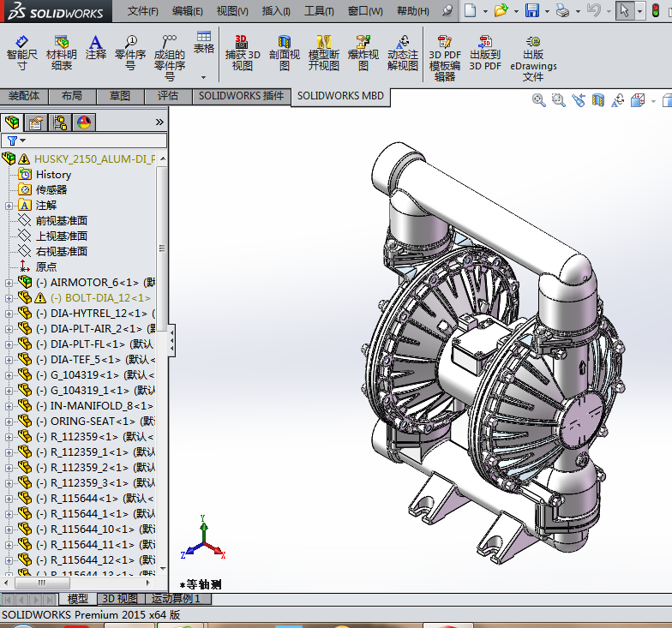This screenshot has height=628, width=672.
Task: Click Publish eDrawings file (出版eDrawings文件)
Action: (533, 58)
